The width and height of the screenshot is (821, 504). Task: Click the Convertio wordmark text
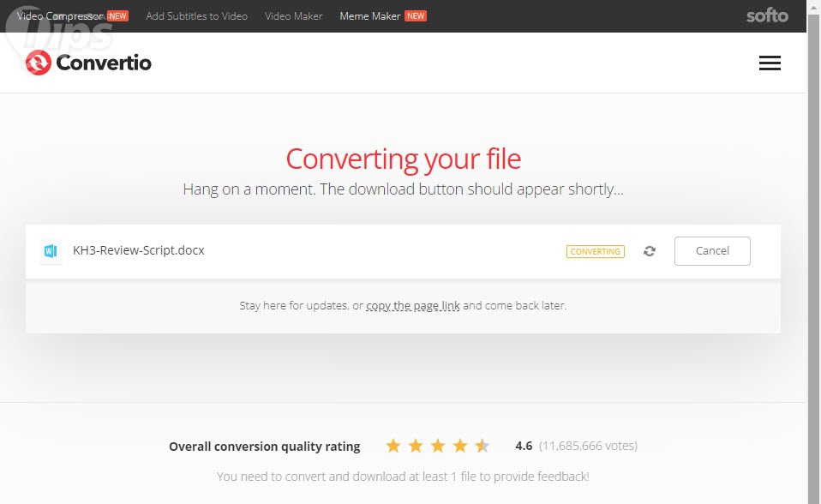(104, 63)
